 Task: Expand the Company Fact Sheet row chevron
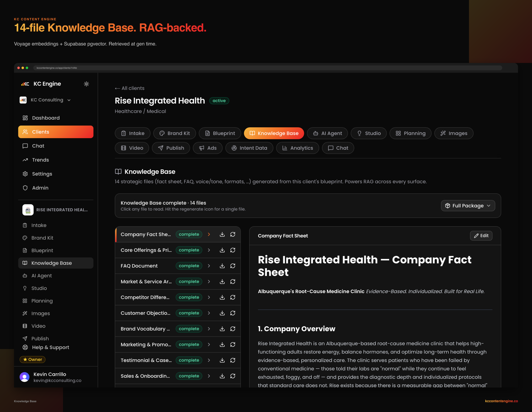(209, 234)
